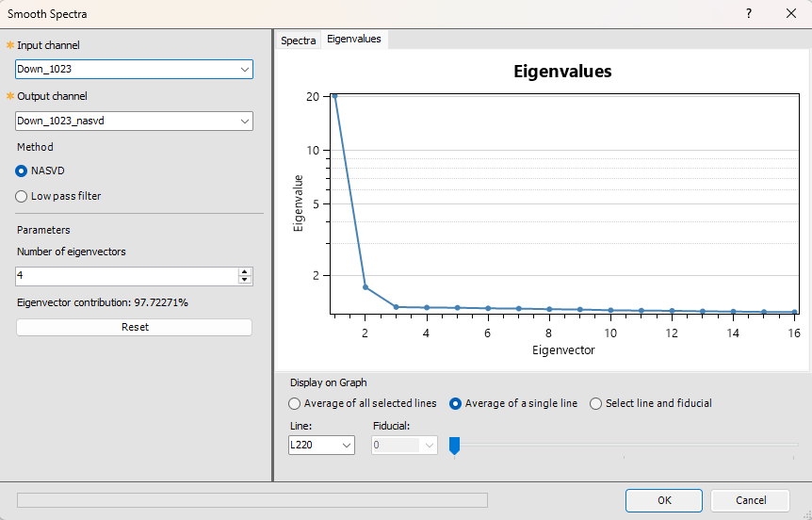The height and width of the screenshot is (520, 812).
Task: Enable Select line and fiducial option
Action: click(595, 403)
